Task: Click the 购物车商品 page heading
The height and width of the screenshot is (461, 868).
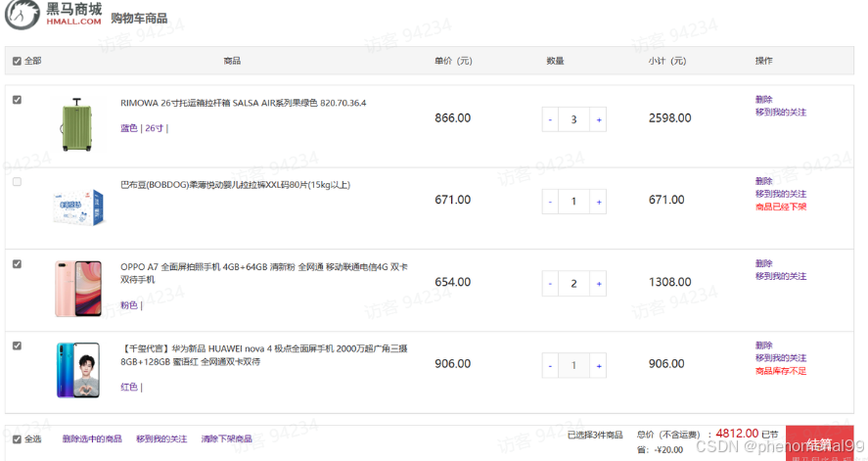Action: tap(139, 19)
